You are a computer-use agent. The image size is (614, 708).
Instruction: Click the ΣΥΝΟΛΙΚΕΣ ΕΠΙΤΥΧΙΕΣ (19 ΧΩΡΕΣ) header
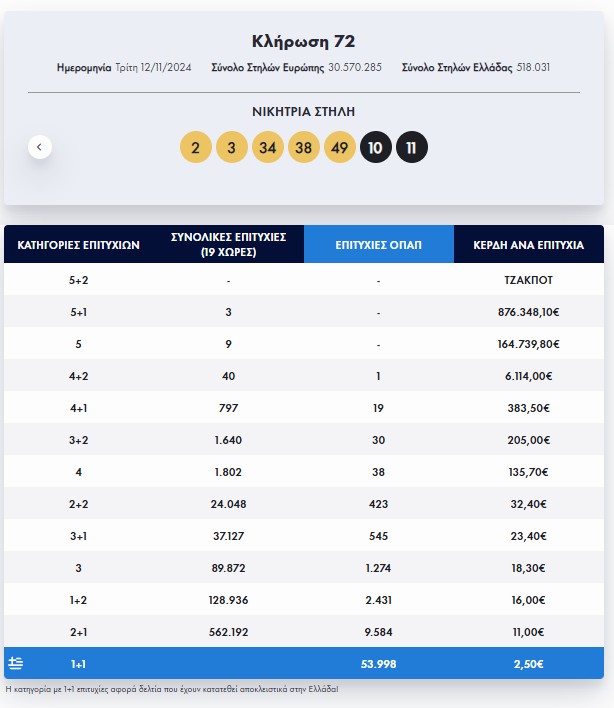tap(228, 244)
